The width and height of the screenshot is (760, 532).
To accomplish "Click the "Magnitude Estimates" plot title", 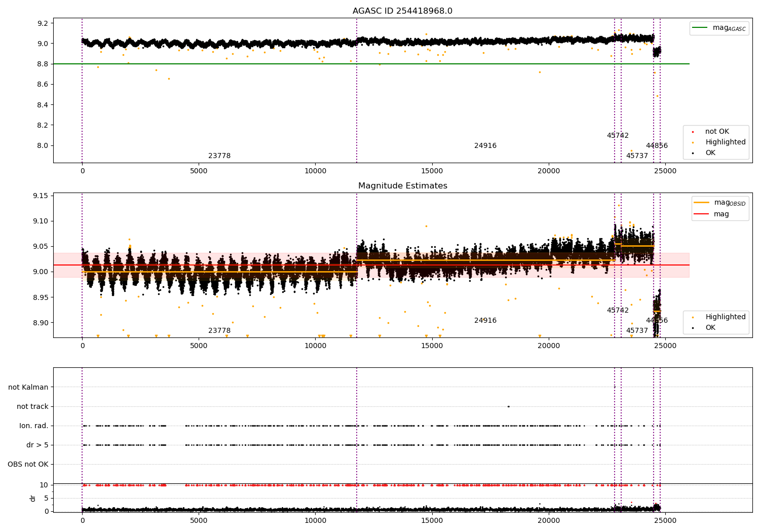I will point(402,186).
